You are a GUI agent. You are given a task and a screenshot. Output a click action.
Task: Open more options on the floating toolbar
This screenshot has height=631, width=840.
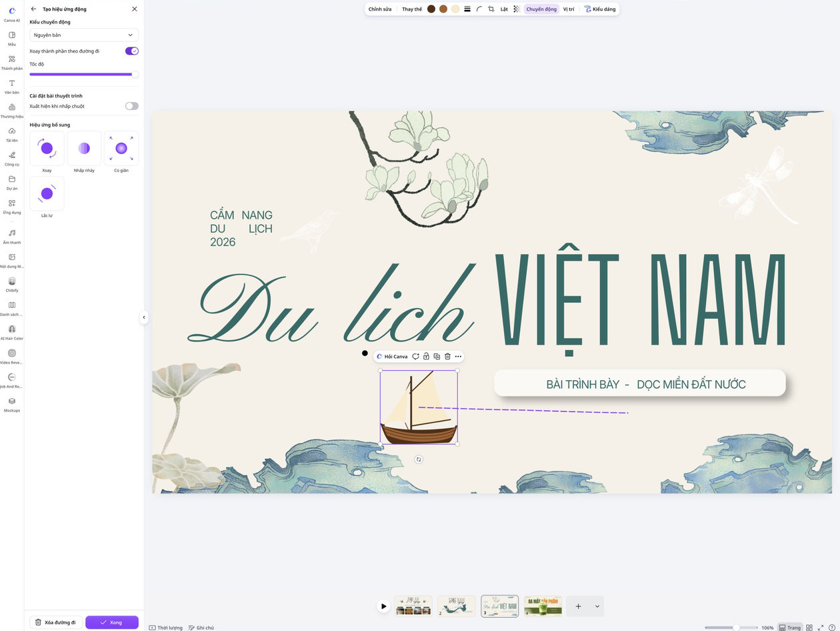pyautogui.click(x=458, y=356)
